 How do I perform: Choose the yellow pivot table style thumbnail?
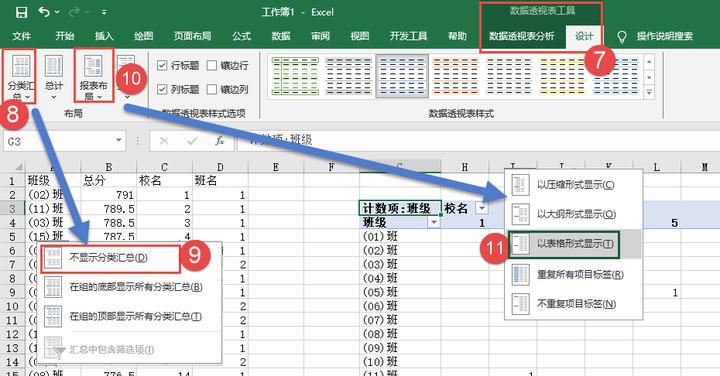pyautogui.click(x=562, y=76)
